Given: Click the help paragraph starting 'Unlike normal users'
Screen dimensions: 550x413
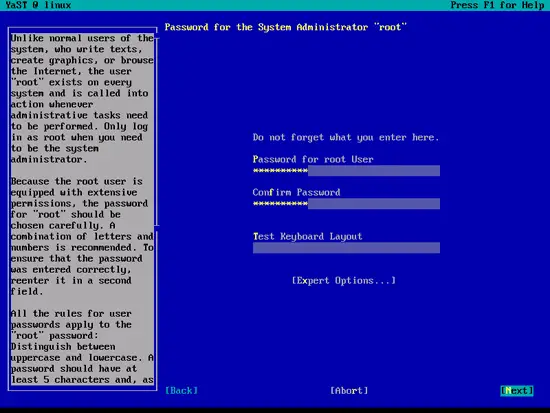Looking at the screenshot, I should (82, 99).
